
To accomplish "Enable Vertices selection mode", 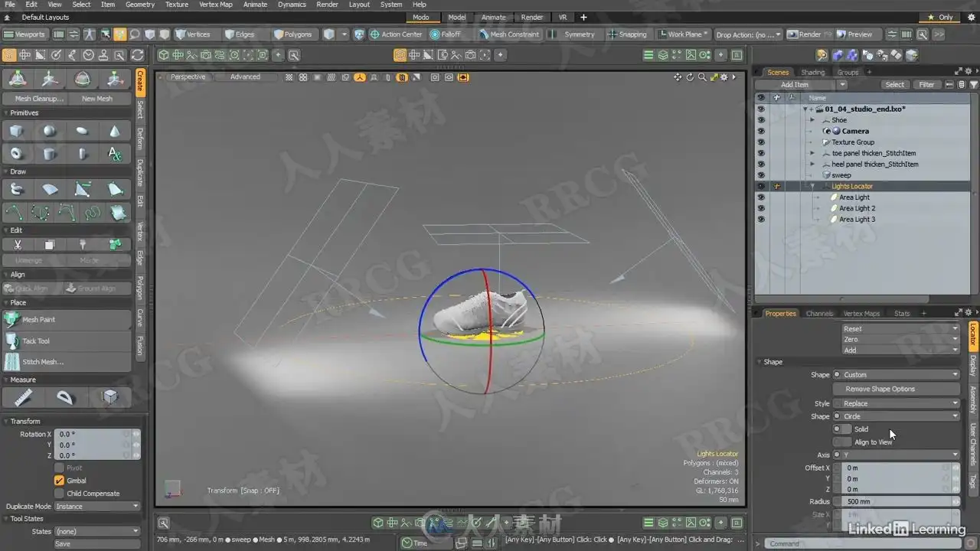I will click(193, 34).
